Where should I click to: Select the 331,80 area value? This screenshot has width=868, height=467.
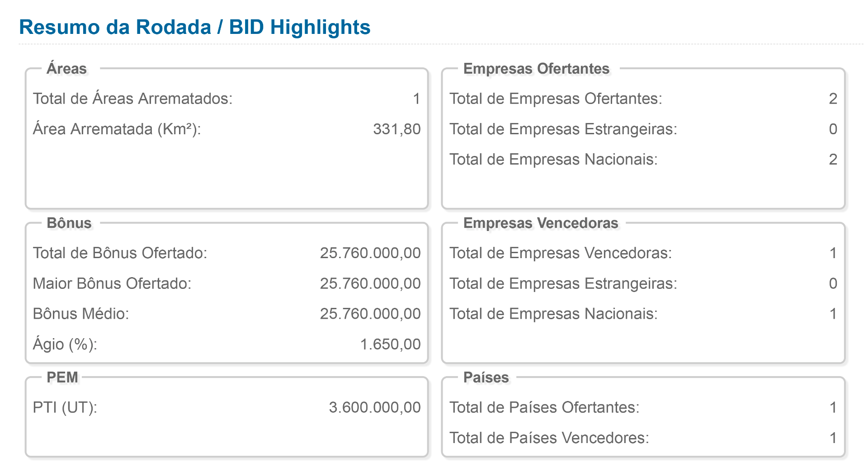[x=396, y=129]
